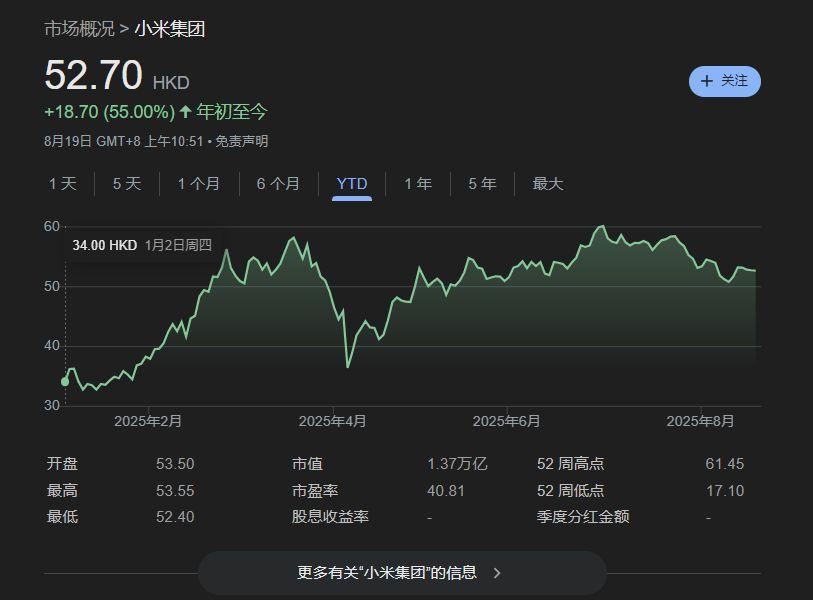Screen dimensions: 813x600
Task: Select the YTD tab
Action: pyautogui.click(x=352, y=184)
